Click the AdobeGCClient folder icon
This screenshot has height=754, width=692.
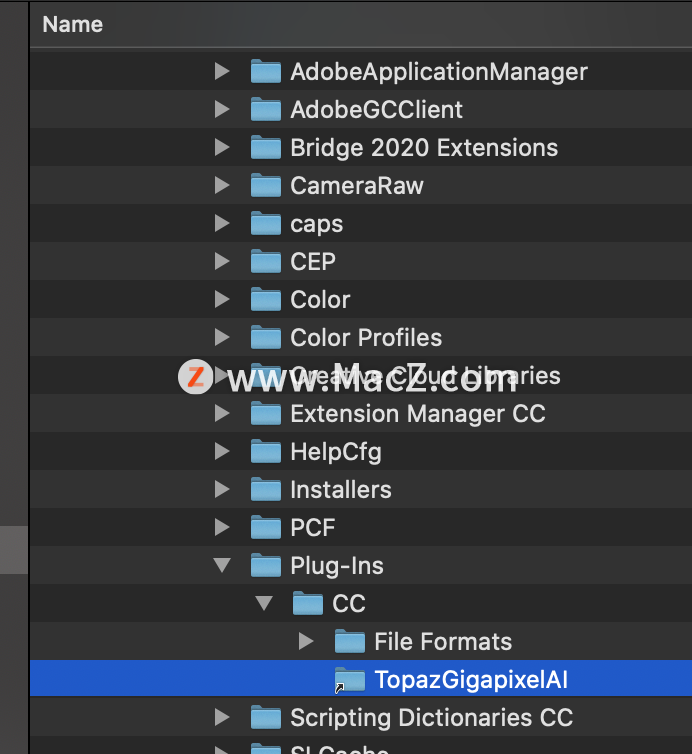pyautogui.click(x=266, y=109)
